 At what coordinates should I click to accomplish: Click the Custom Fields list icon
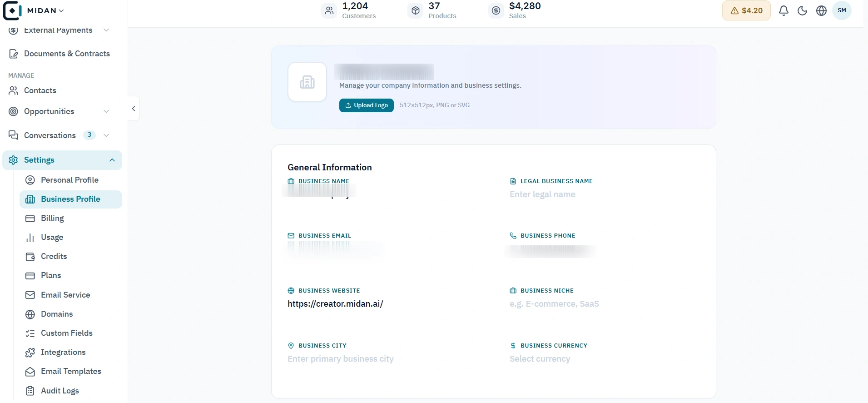point(30,333)
